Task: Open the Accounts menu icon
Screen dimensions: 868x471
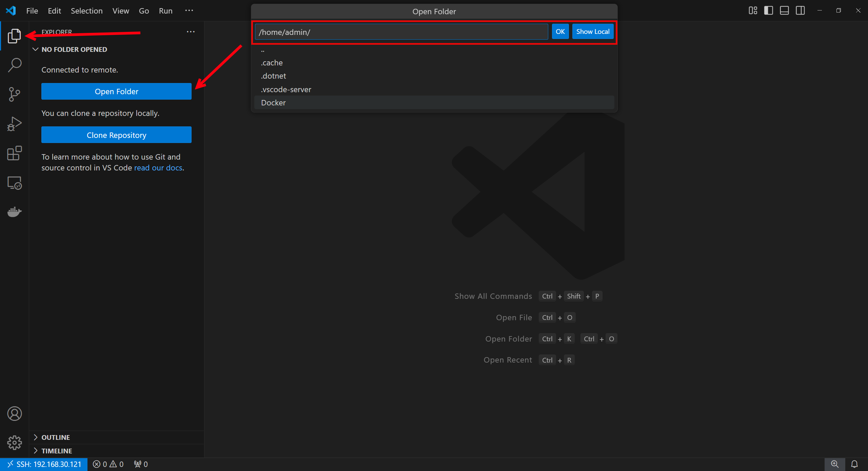Action: (x=15, y=413)
